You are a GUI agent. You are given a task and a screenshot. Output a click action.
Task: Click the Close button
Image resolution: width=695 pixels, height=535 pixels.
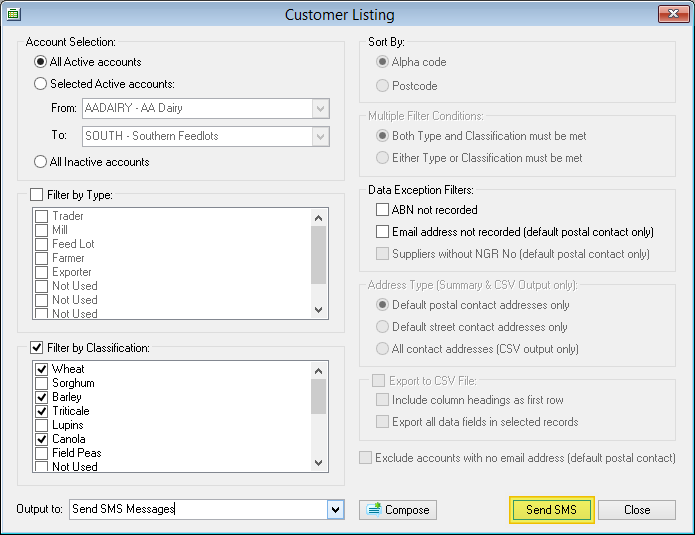637,510
